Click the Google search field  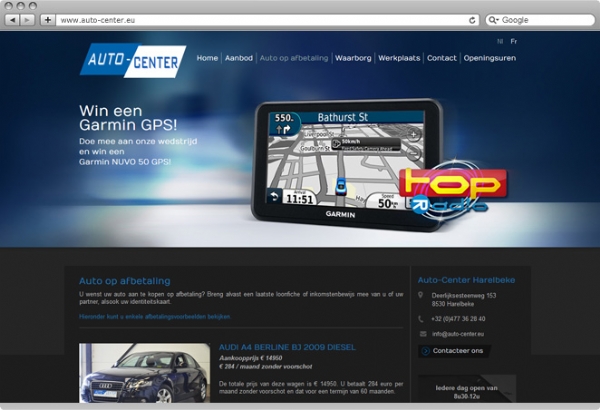coord(540,19)
